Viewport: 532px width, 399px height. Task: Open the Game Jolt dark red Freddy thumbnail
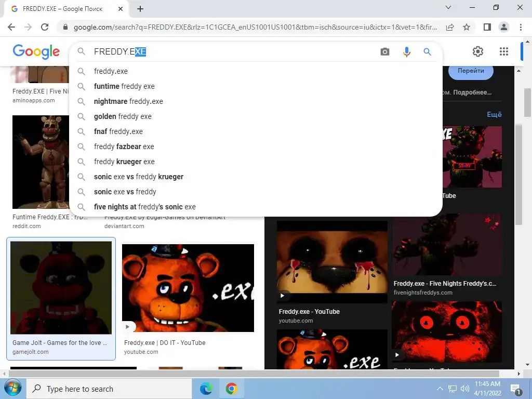pyautogui.click(x=61, y=288)
